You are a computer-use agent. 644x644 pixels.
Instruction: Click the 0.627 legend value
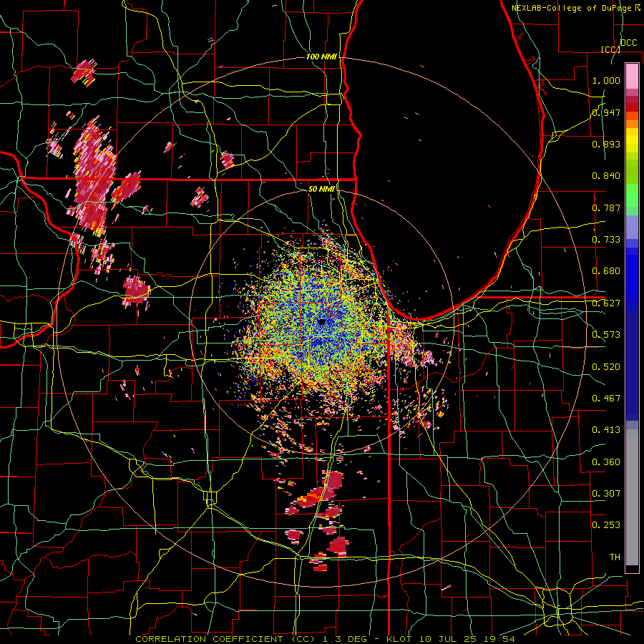coord(606,303)
